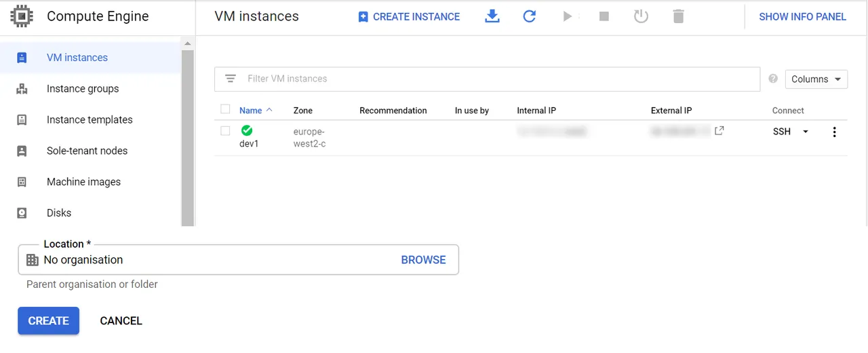Click the Start (play) instance icon

(568, 16)
